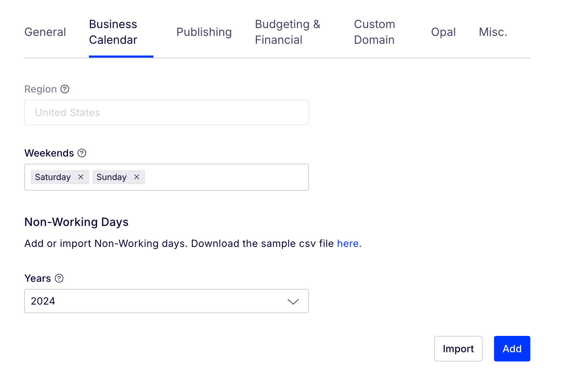
Task: Click the blue Add button
Action: 512,349
